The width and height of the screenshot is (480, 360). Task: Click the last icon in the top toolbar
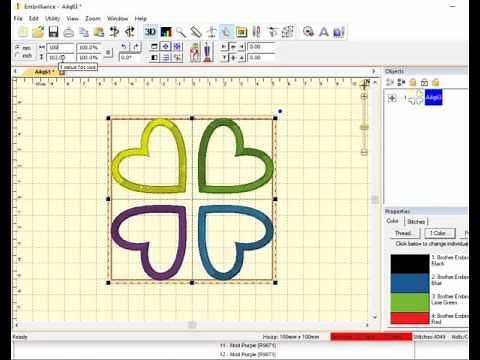[339, 32]
